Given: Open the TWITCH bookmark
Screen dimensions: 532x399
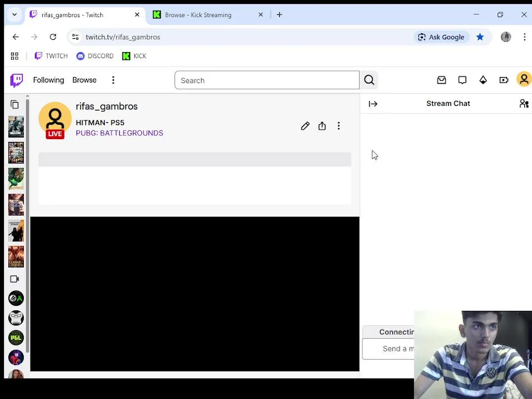Looking at the screenshot, I should pos(51,56).
